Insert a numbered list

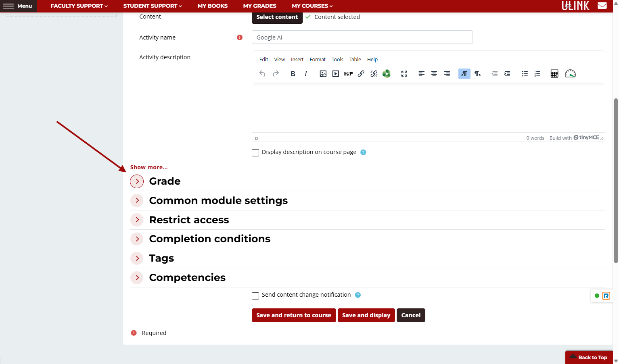(537, 74)
